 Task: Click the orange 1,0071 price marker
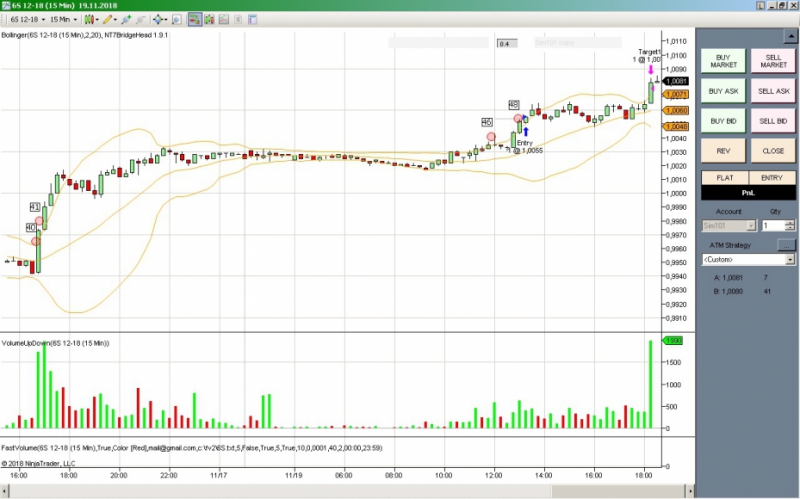(x=677, y=94)
